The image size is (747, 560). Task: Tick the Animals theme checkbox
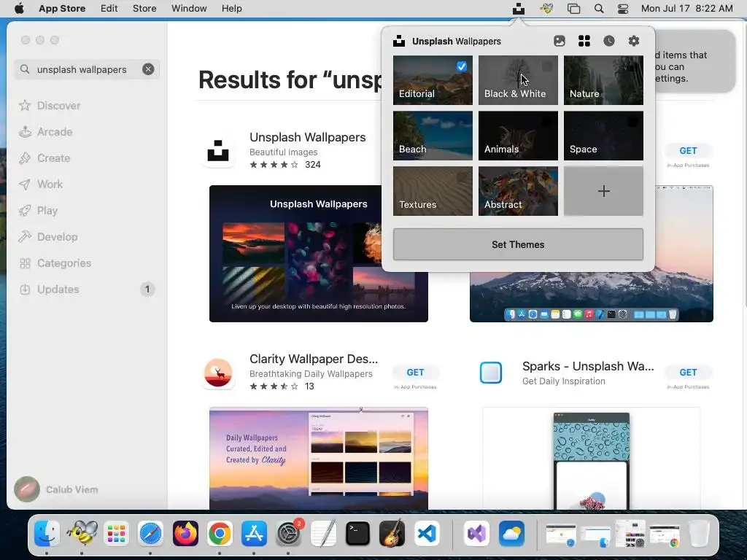click(x=547, y=122)
